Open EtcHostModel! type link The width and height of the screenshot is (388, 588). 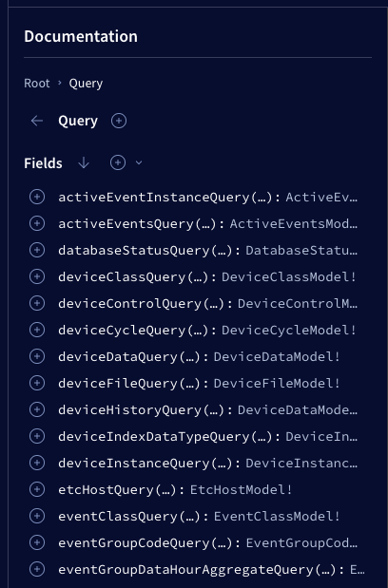[x=241, y=489]
